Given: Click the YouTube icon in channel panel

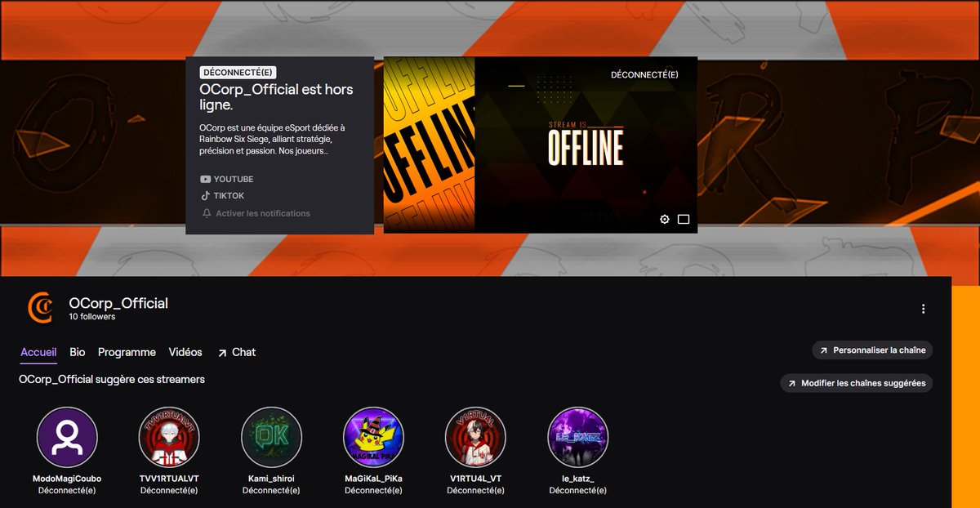Looking at the screenshot, I should (206, 179).
